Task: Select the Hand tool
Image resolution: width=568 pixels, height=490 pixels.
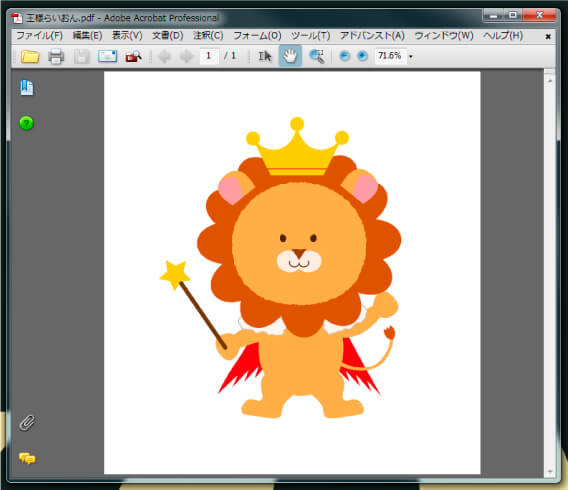Action: (x=290, y=56)
